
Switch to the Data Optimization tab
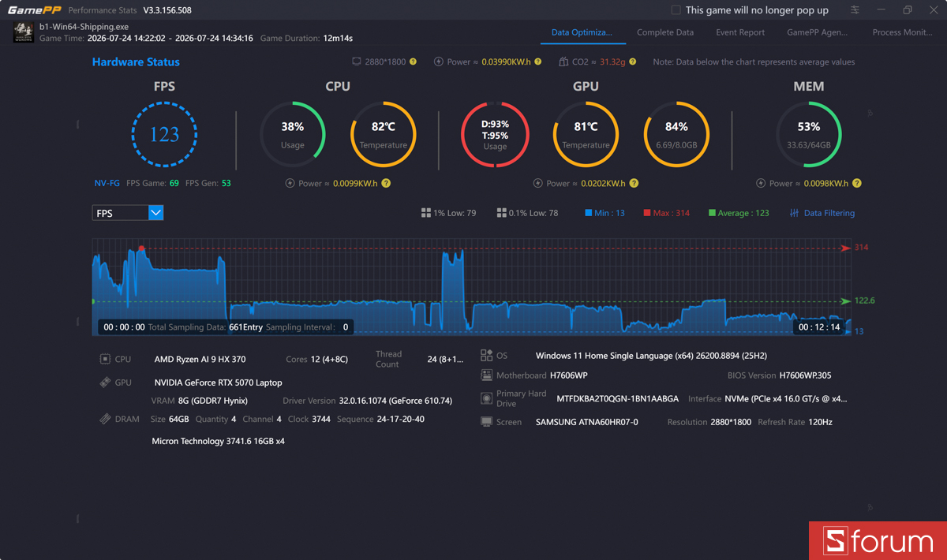tap(582, 32)
